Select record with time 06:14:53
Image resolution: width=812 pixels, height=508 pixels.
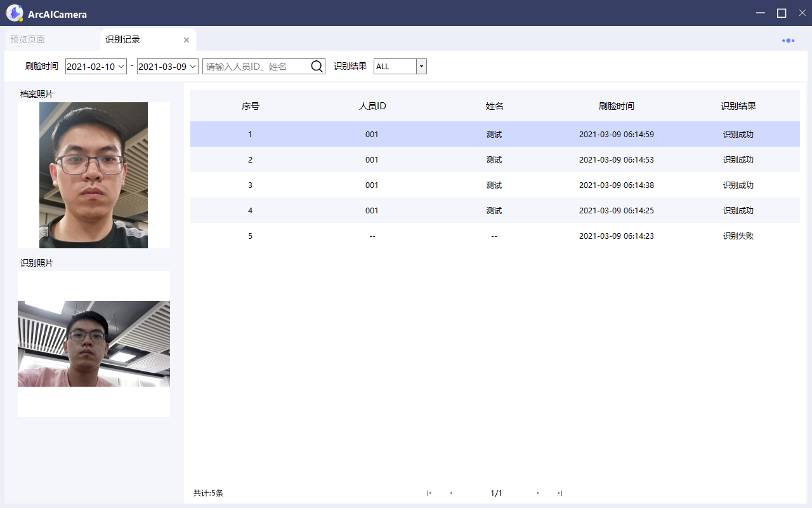tap(495, 159)
